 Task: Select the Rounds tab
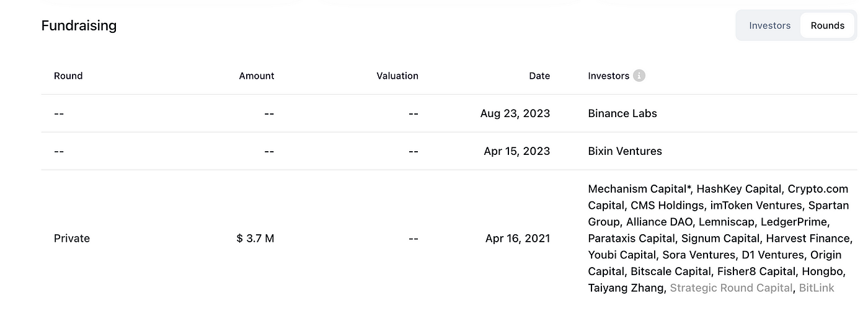(x=828, y=25)
